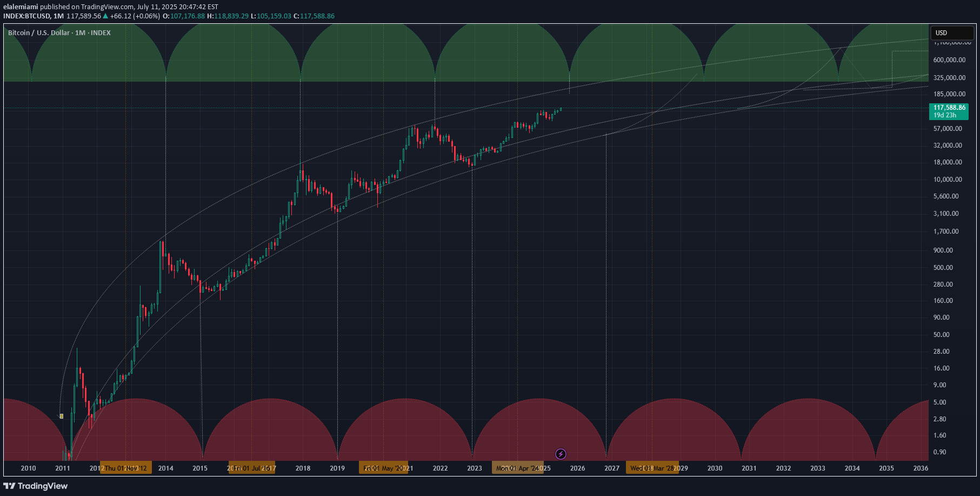Click the 57,000.00 price axis label
Screen dimensions: 980x496
click(948, 129)
